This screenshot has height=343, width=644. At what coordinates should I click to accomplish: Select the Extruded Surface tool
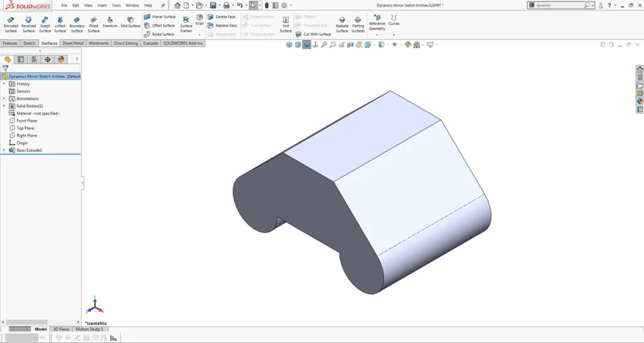pyautogui.click(x=11, y=24)
